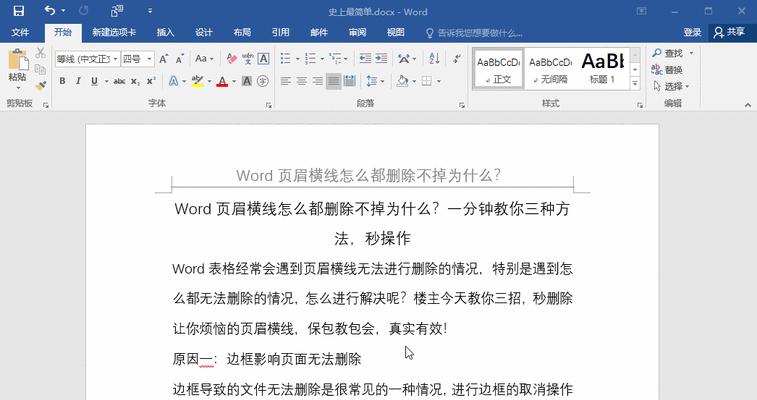This screenshot has width=757, height=400.
Task: Undo the last action
Action: pyautogui.click(x=50, y=11)
